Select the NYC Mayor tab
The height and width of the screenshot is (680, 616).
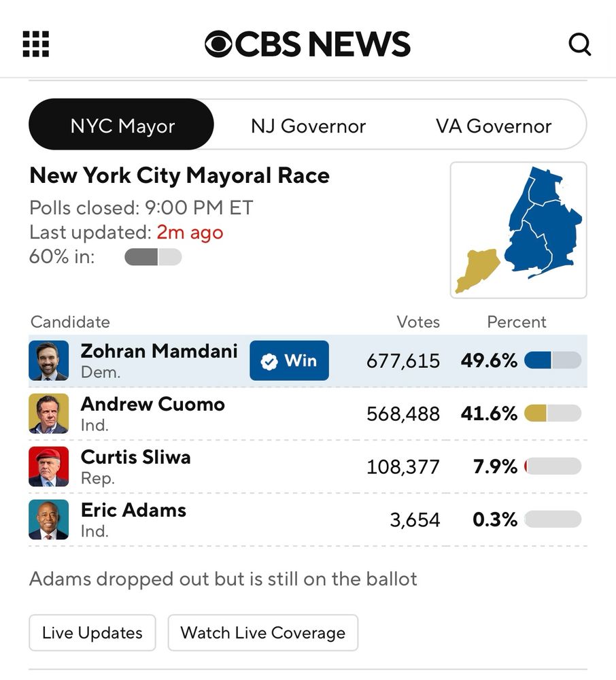pyautogui.click(x=122, y=126)
